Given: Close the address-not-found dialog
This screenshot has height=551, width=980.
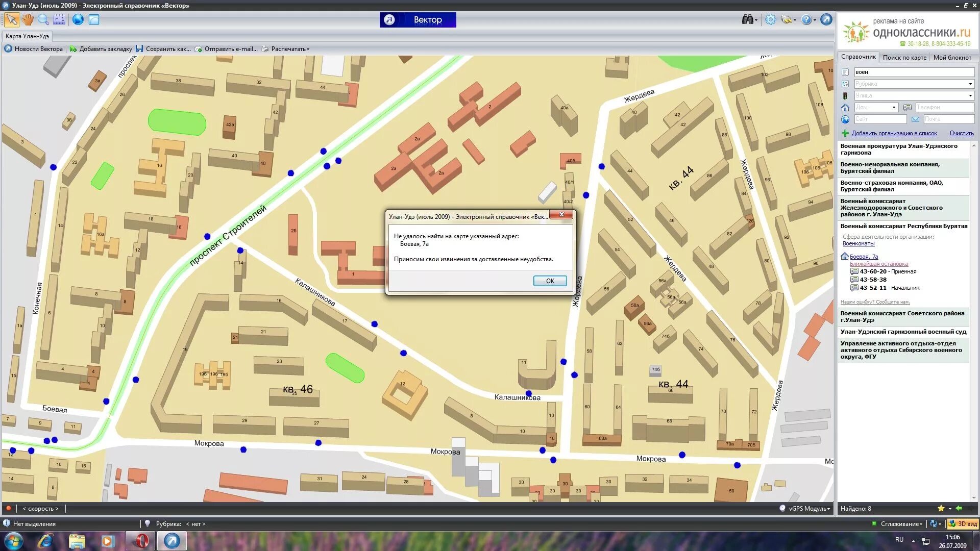Looking at the screenshot, I should (x=561, y=215).
